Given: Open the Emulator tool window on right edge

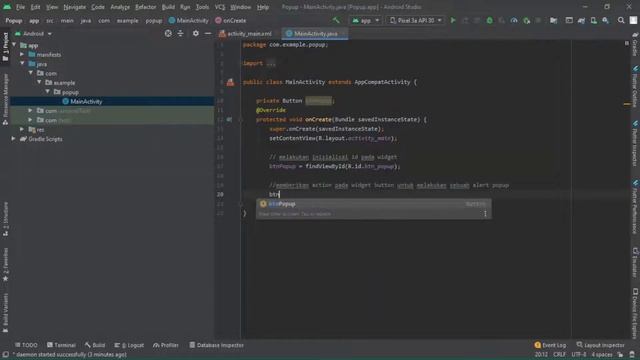Looking at the screenshot, I should [x=635, y=262].
